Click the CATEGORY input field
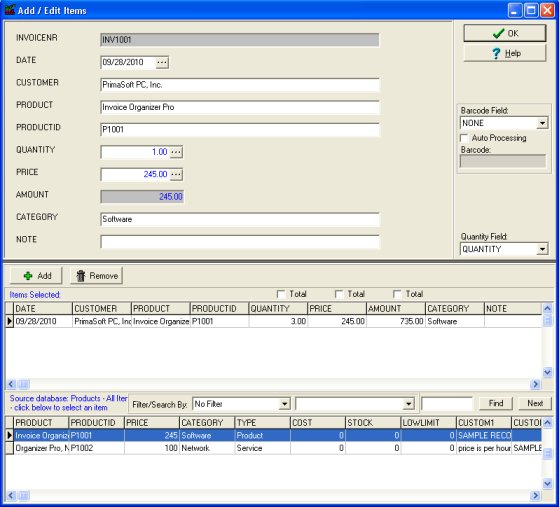The width and height of the screenshot is (559, 507). pyautogui.click(x=240, y=219)
